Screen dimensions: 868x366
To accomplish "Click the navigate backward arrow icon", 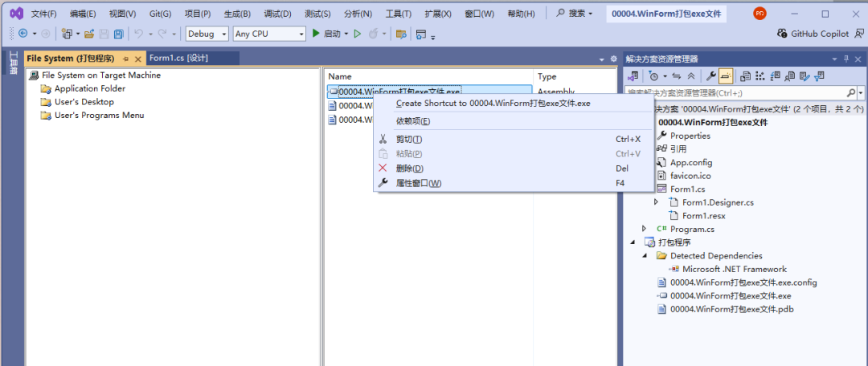I will [x=23, y=34].
